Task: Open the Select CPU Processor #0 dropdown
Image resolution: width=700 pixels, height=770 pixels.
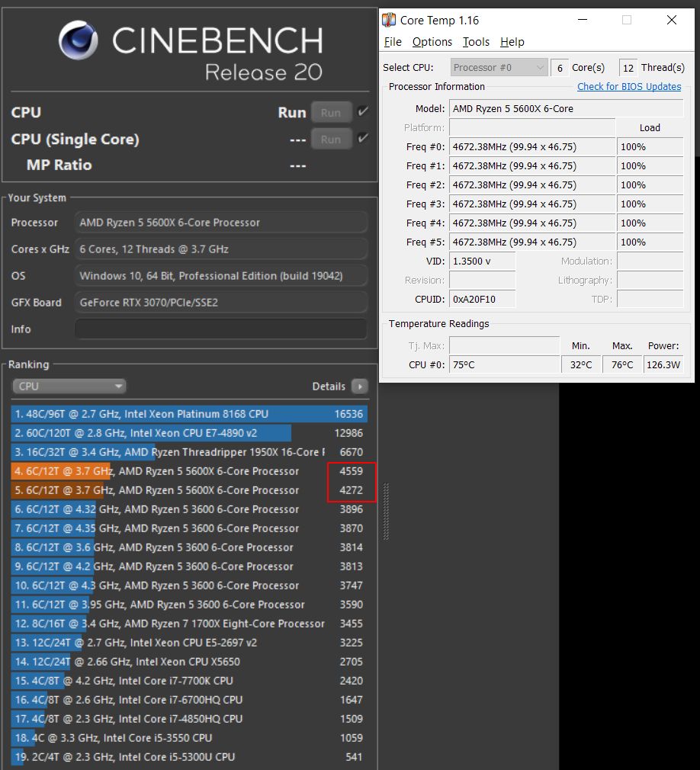Action: (499, 67)
